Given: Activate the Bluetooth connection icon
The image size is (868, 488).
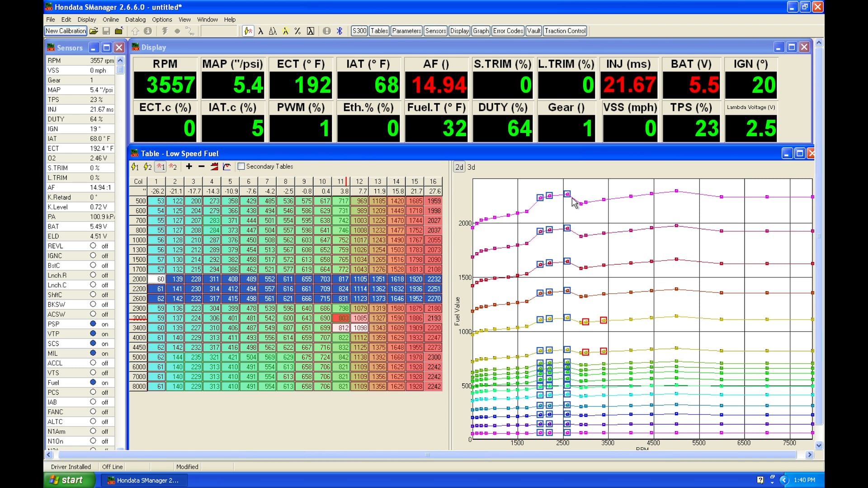Looking at the screenshot, I should click(x=340, y=31).
